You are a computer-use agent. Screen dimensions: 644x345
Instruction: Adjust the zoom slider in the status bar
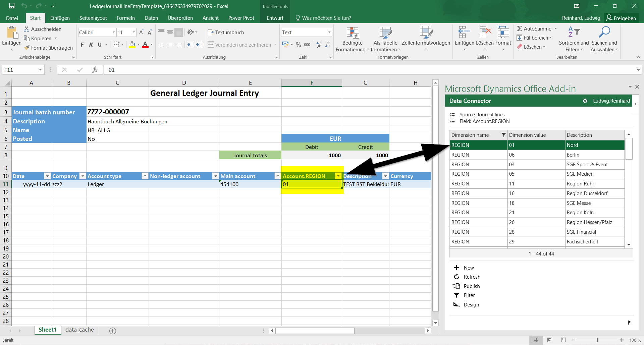click(598, 340)
